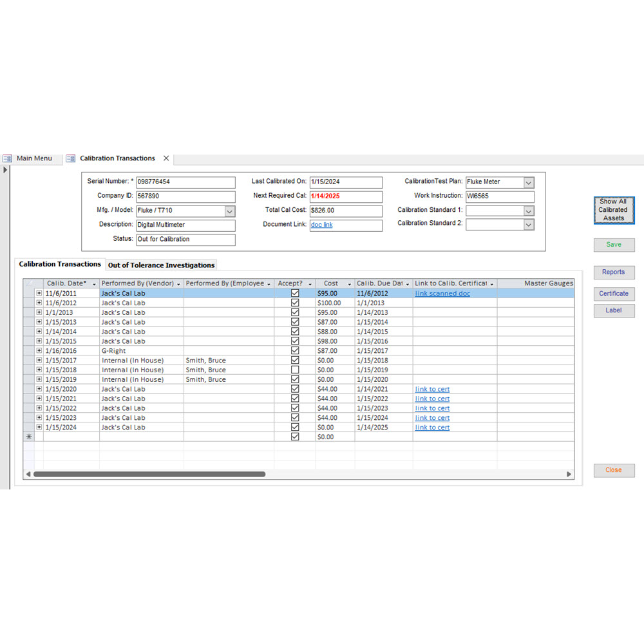Select the Calibration Transactions subform tab

tap(60, 263)
